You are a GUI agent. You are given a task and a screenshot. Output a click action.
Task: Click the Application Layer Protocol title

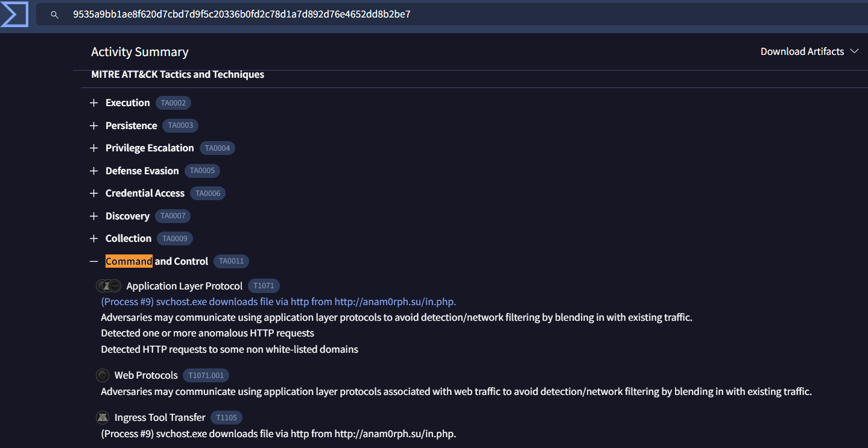click(x=185, y=286)
